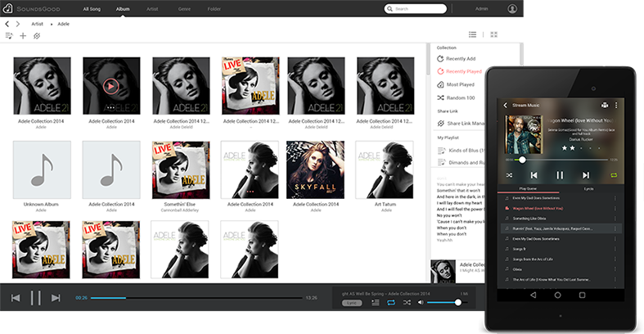Switch to the Album tab
Screen dimensions: 644x334
pos(123,9)
